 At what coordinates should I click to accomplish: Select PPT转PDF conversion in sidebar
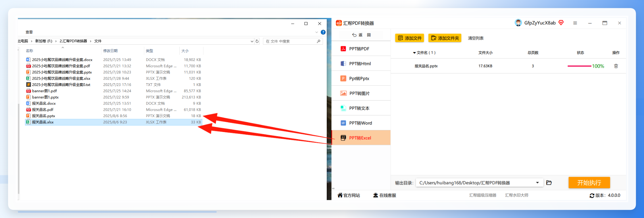pos(361,49)
